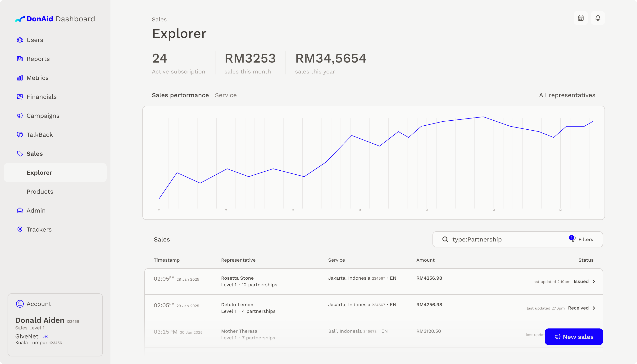
Task: Expand Delulu Lemon Received row chevron
Action: point(594,308)
